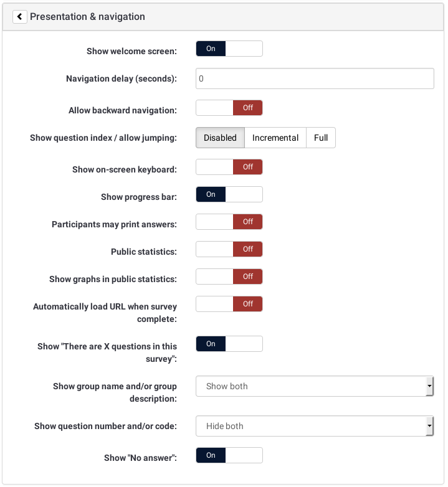Click dropdown arrow next to Show both

[429, 386]
